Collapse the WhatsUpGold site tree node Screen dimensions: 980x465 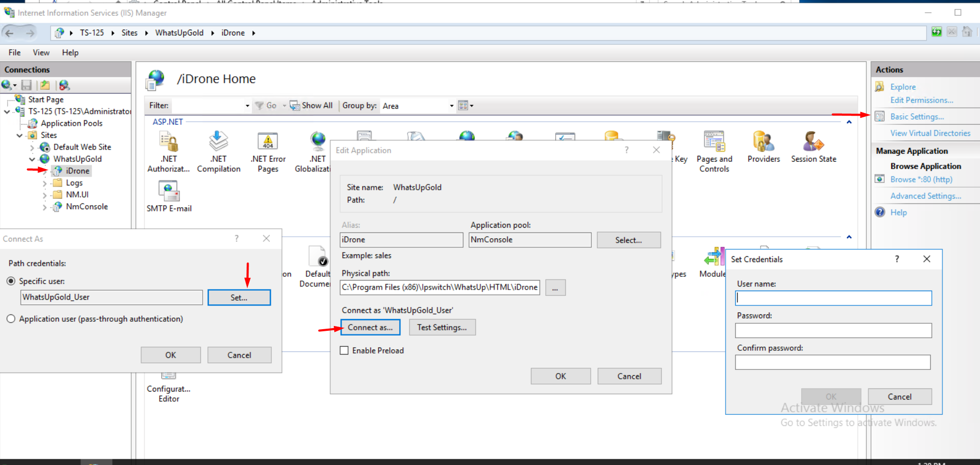pos(32,159)
